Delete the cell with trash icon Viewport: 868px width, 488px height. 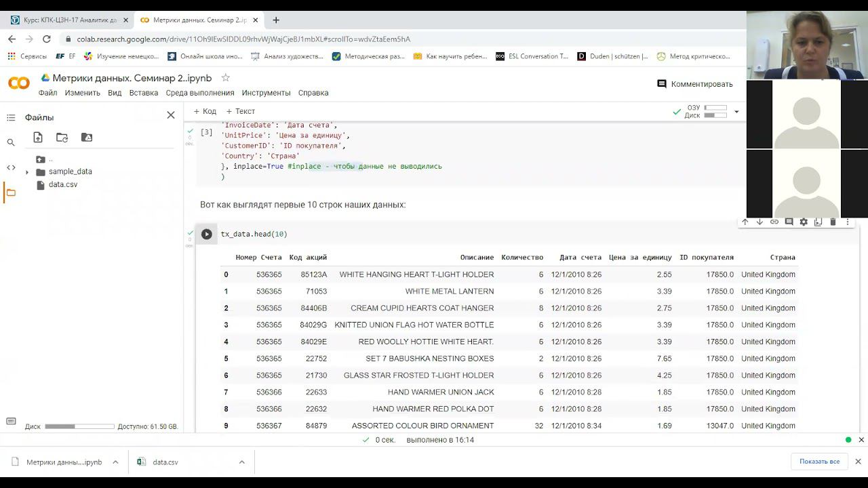(833, 222)
